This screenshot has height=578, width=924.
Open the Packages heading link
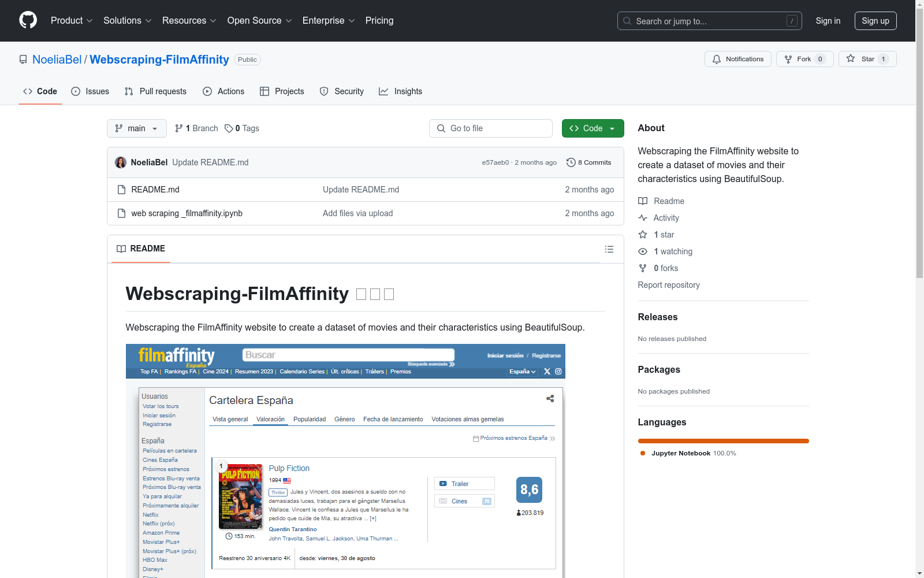(x=659, y=369)
